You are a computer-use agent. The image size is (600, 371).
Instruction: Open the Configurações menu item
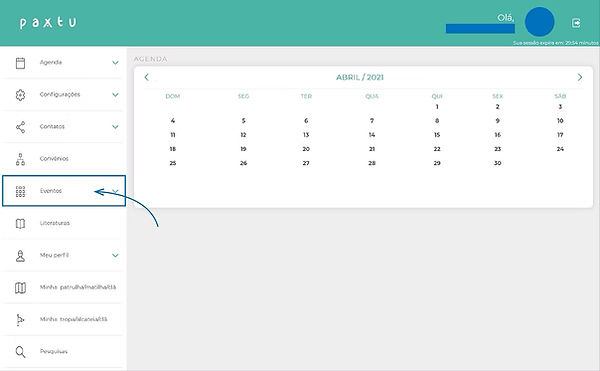63,94
